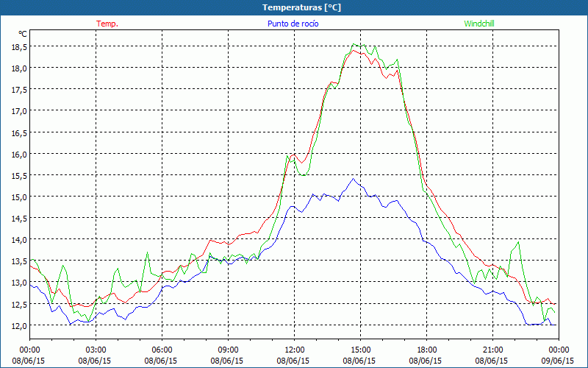Click the 06:00 time axis label
588x368 pixels.
point(162,350)
